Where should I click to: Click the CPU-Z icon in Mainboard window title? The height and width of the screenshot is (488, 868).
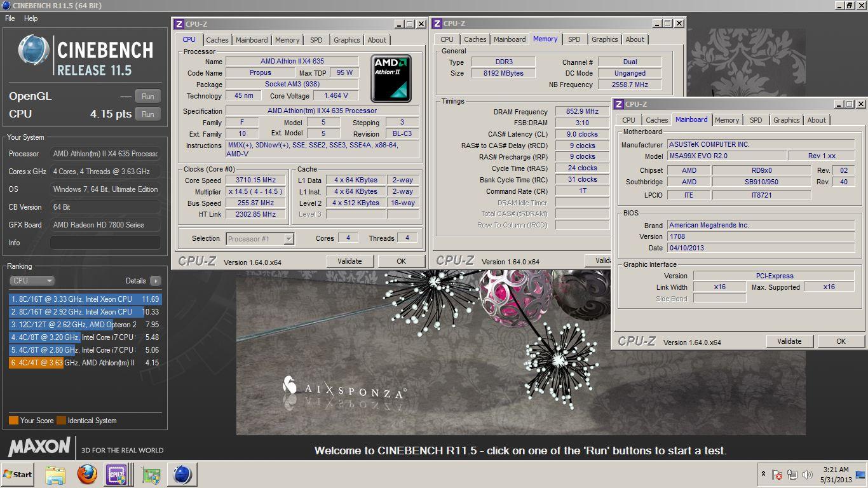click(x=618, y=104)
